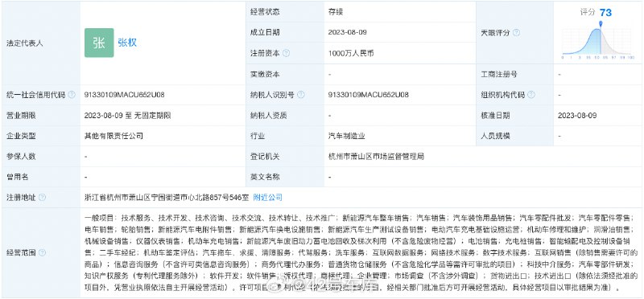Click the 登记机关 label
Image resolution: width=644 pixels, height=299 pixels.
(x=265, y=157)
